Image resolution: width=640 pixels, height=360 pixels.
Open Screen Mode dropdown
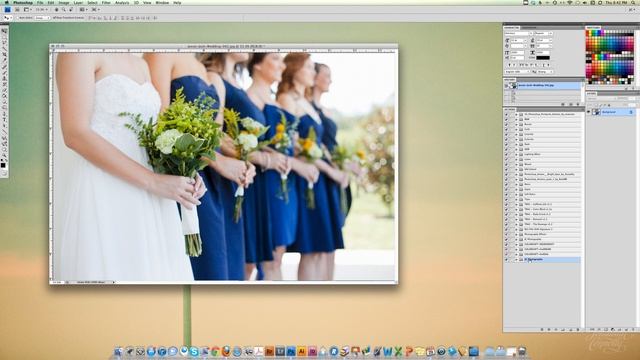(95, 9)
